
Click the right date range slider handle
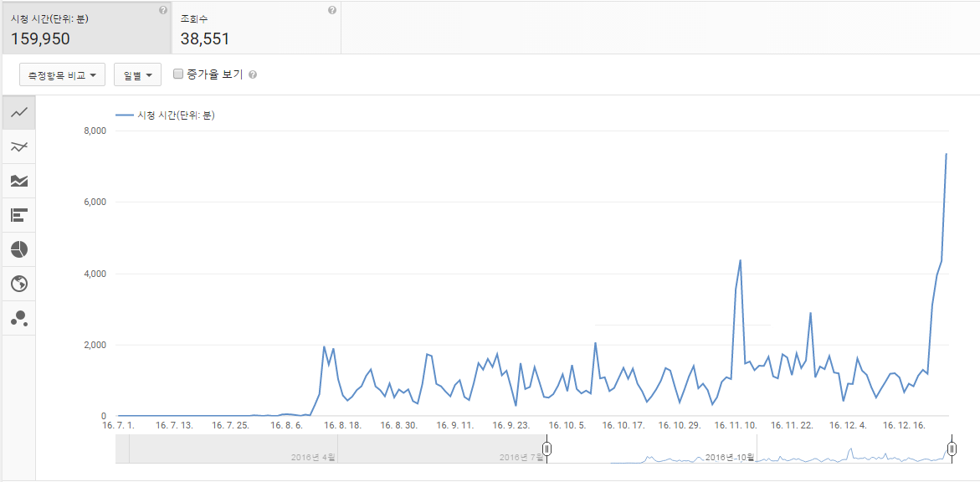[952, 449]
